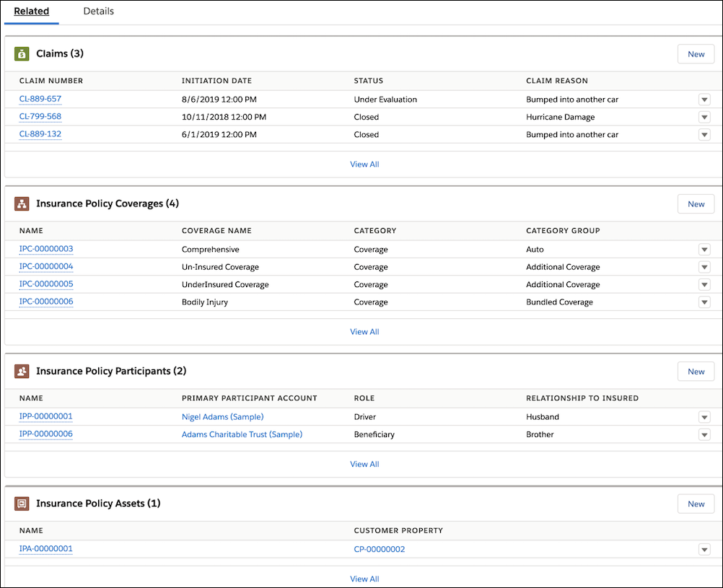Open the row menu for claim CL-799-568

tap(704, 117)
